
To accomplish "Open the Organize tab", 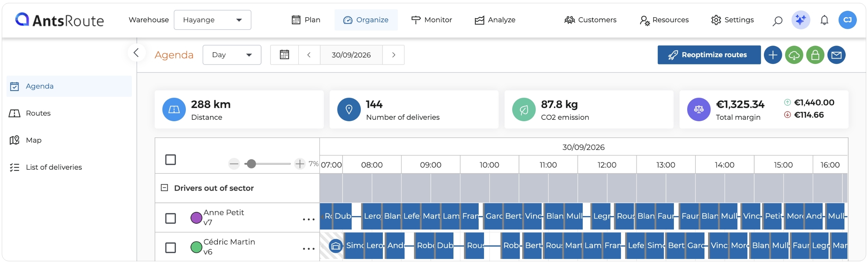I will point(366,20).
